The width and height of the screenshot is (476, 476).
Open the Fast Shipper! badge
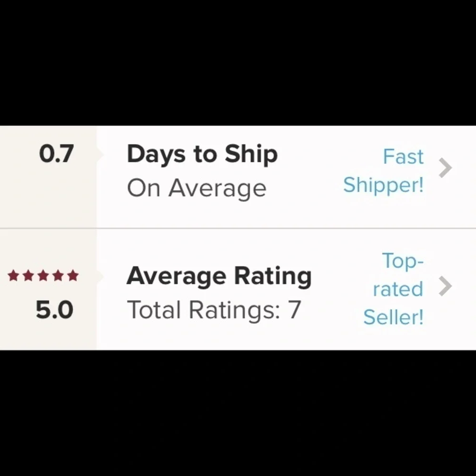point(383,170)
